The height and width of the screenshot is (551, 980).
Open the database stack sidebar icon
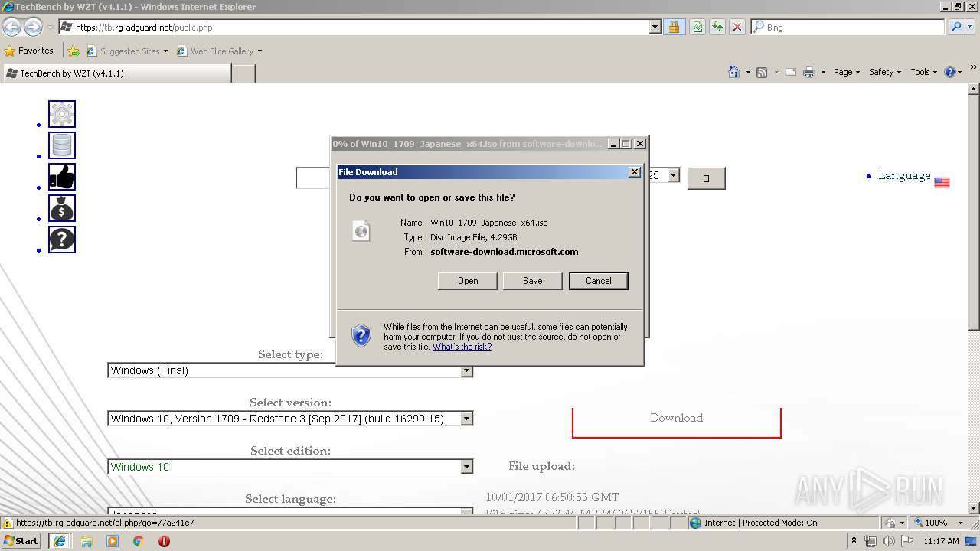coord(62,145)
